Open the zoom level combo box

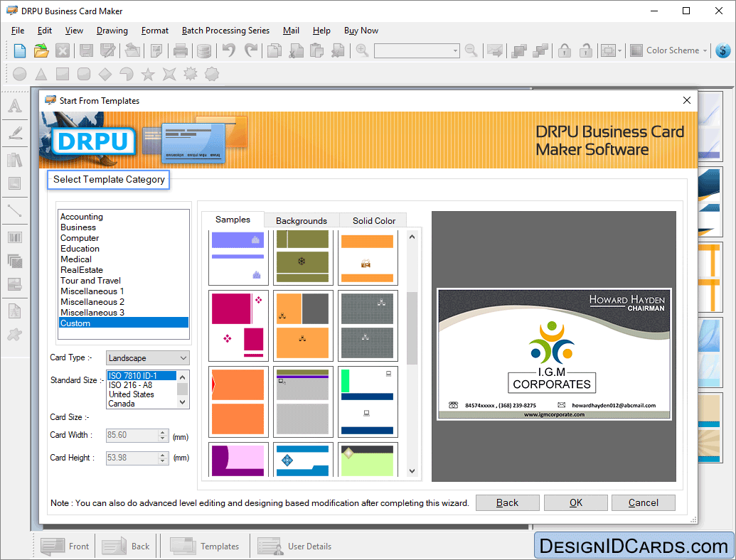(x=416, y=50)
